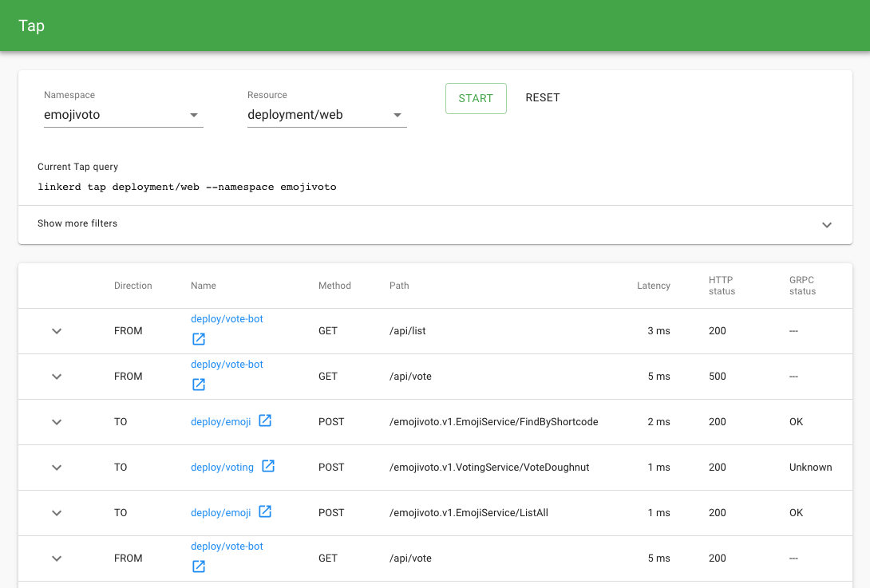Click the HTTP status column header

(722, 286)
